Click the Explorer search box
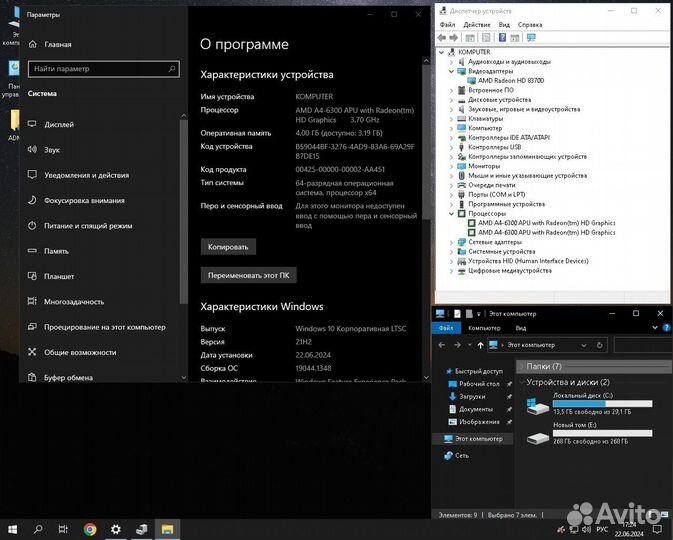The width and height of the screenshot is (673, 540). tap(643, 345)
